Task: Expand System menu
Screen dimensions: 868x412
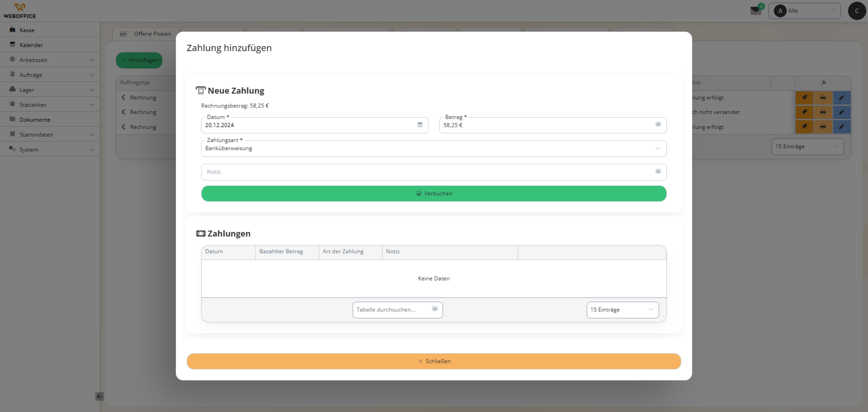Action: point(50,149)
